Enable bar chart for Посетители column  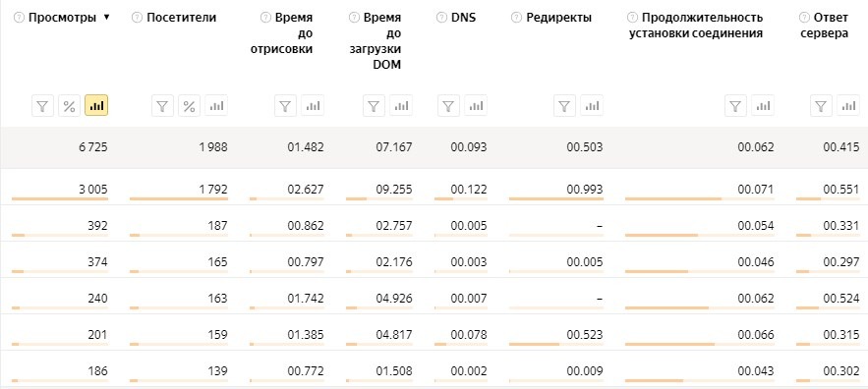(x=216, y=106)
